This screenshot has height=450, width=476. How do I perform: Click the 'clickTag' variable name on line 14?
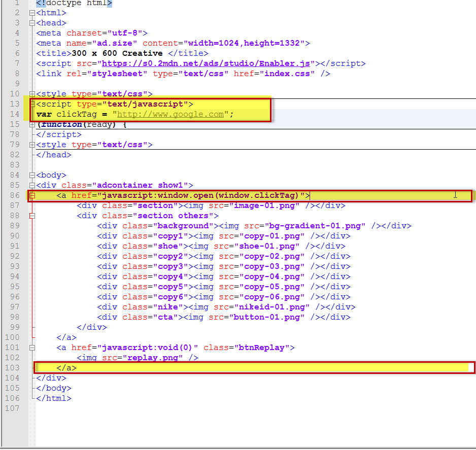point(77,114)
